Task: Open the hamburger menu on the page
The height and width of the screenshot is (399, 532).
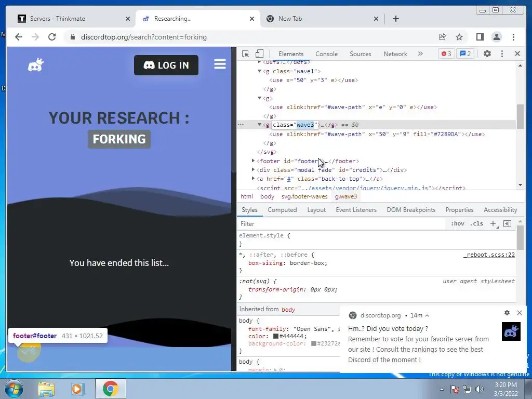Action: coord(220,64)
